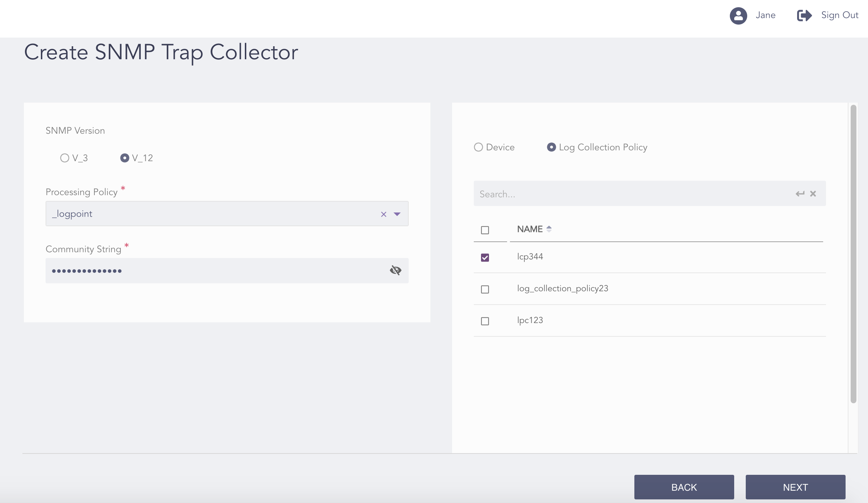Switch to Log Collection Policy mode

point(551,147)
